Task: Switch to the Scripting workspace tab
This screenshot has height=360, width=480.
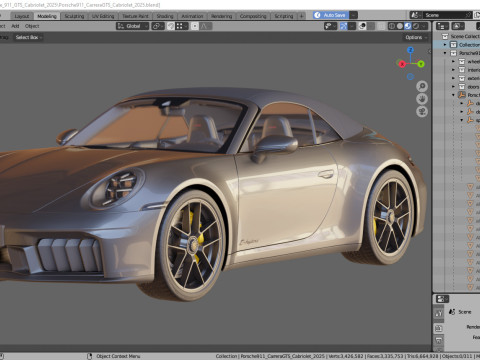Action: [x=284, y=16]
